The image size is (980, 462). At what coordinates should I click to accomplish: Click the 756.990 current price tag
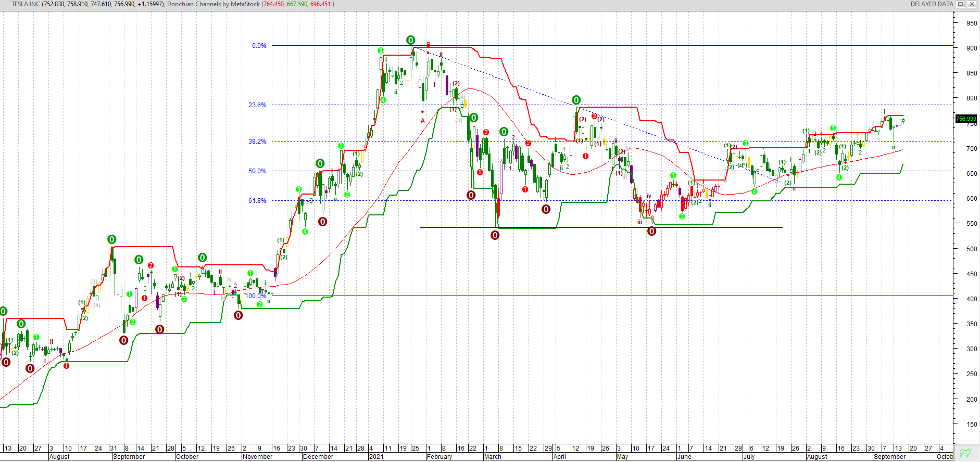coord(966,119)
